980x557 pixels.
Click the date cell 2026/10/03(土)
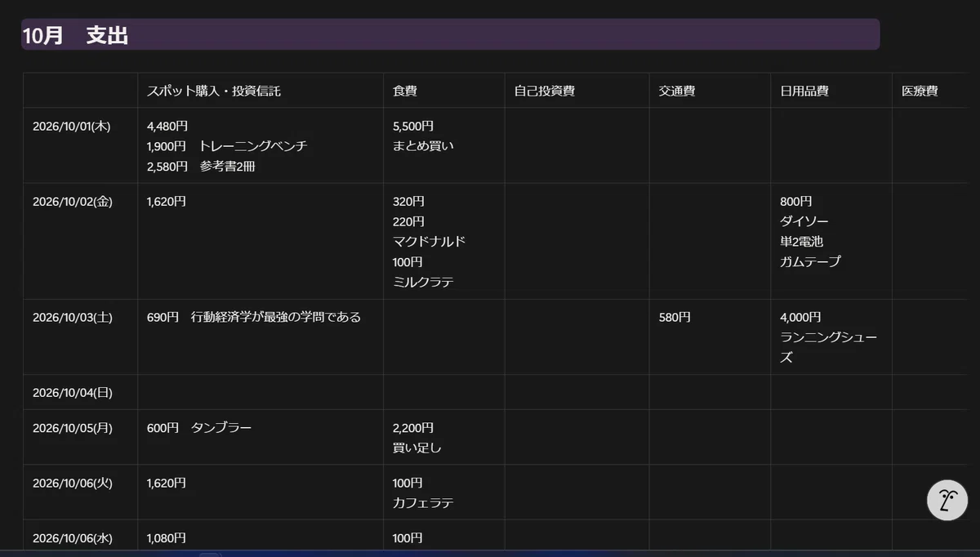(72, 317)
